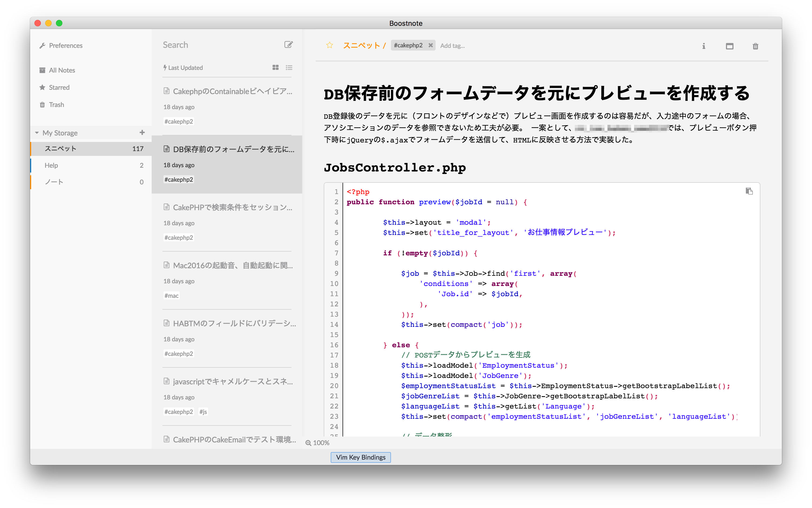The width and height of the screenshot is (812, 508).
Task: Collapse the My Storage section
Action: tap(37, 133)
